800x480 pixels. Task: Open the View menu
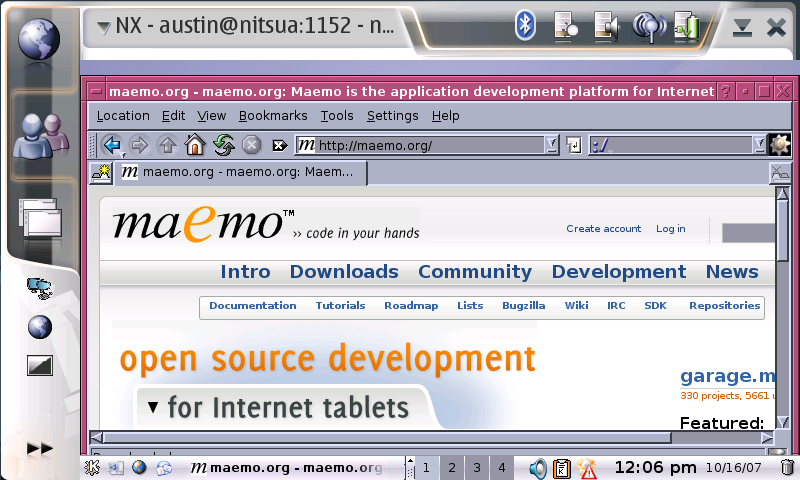[x=212, y=116]
